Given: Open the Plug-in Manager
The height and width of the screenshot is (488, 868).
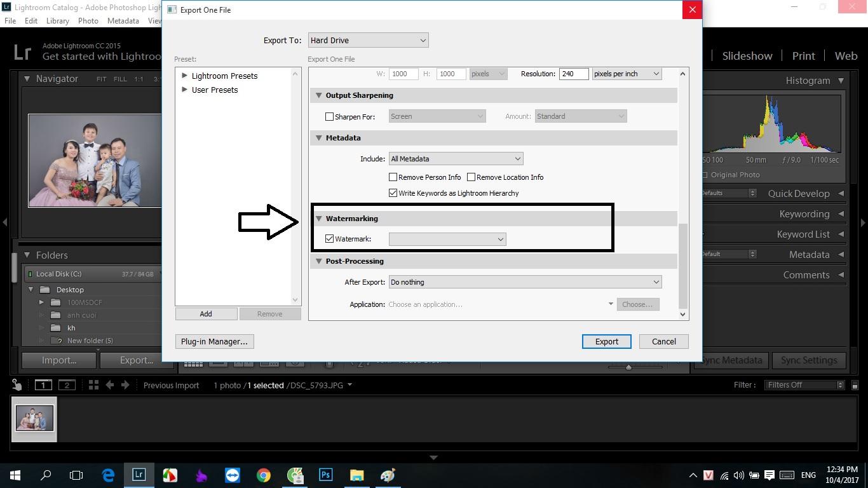Looking at the screenshot, I should (214, 341).
